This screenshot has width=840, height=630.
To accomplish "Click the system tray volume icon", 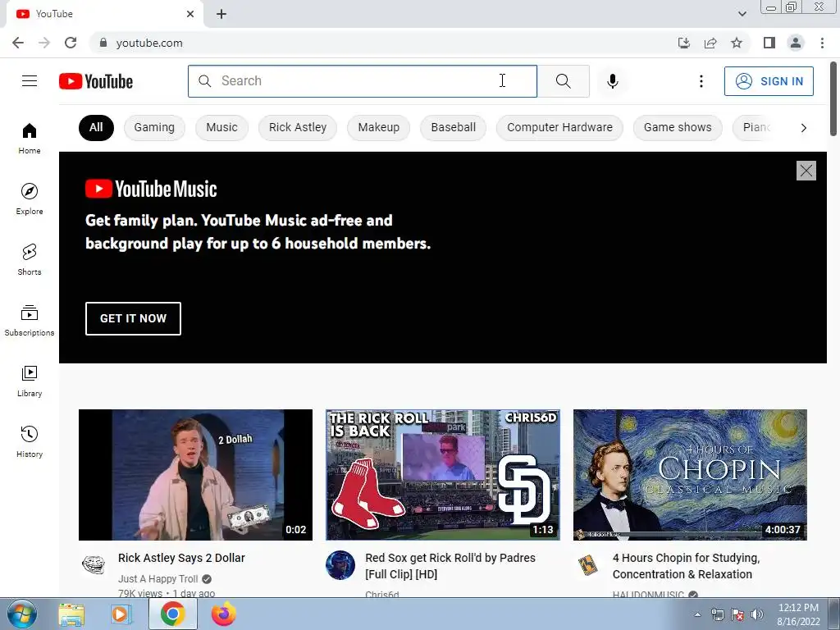I will (x=757, y=614).
